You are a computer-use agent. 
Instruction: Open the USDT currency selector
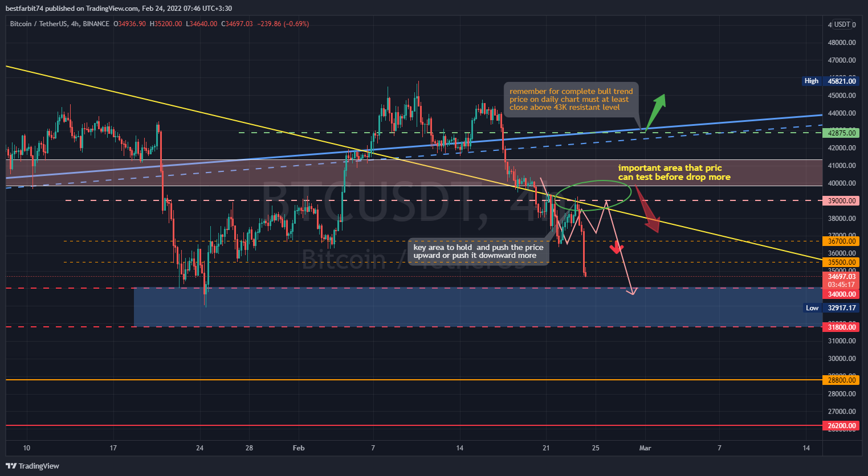(842, 24)
